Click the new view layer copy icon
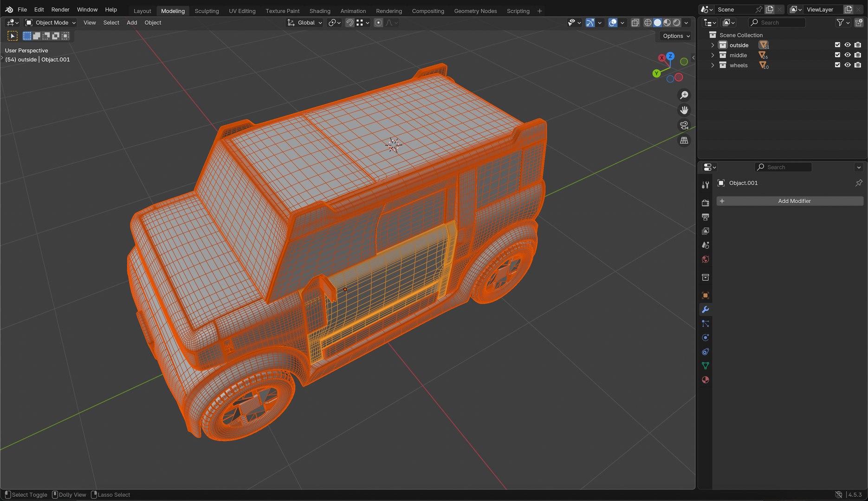868x501 pixels. coord(849,9)
